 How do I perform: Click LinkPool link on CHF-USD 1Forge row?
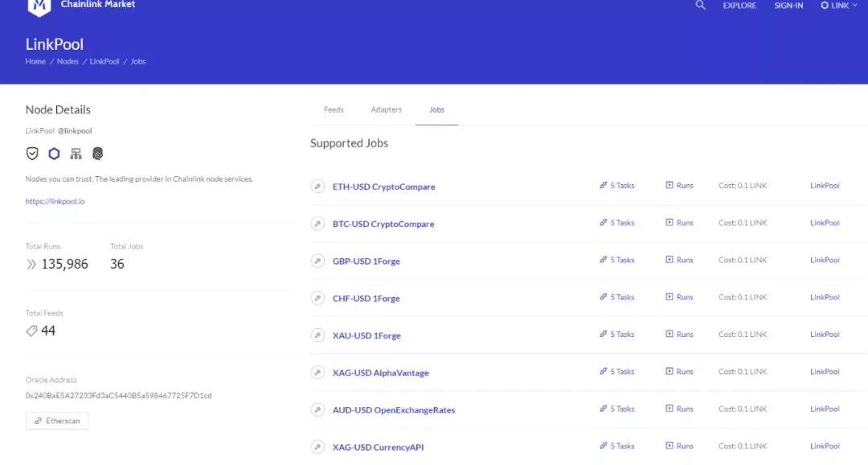[x=825, y=297]
